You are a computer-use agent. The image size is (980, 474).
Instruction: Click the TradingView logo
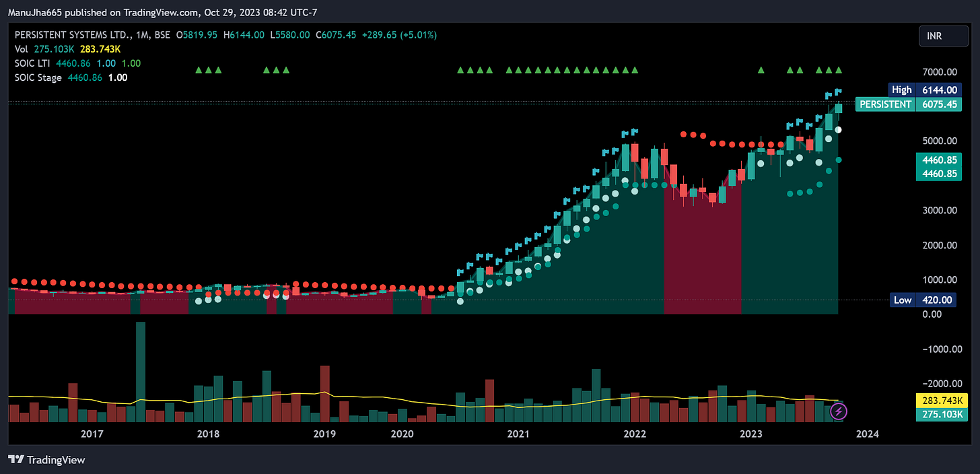click(x=47, y=460)
